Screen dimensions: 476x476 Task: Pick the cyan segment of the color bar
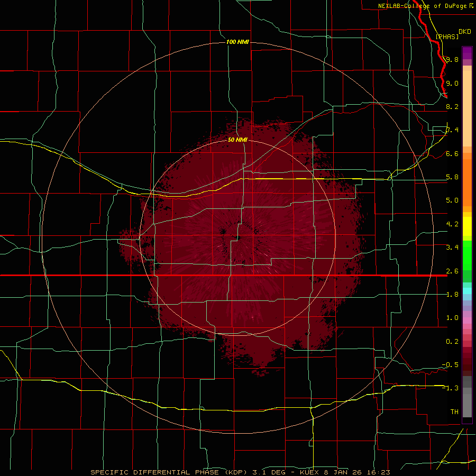tap(467, 291)
